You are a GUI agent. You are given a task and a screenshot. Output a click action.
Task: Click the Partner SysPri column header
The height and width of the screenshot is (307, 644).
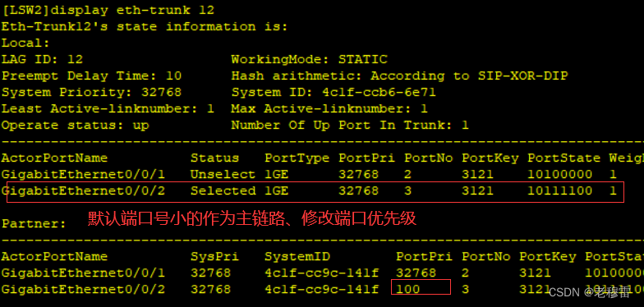click(215, 256)
